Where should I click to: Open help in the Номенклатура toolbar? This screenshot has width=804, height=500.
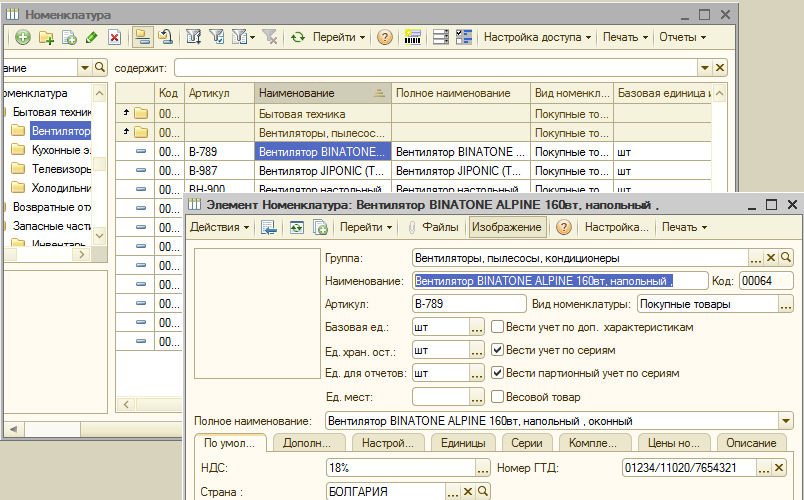coord(385,37)
